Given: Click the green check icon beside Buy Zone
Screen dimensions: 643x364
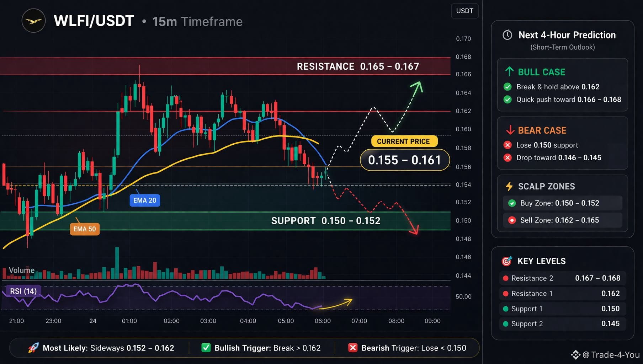Looking at the screenshot, I should 512,203.
